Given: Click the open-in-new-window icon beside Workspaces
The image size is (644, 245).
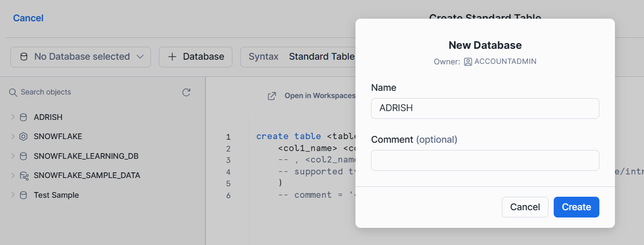Looking at the screenshot, I should (271, 96).
